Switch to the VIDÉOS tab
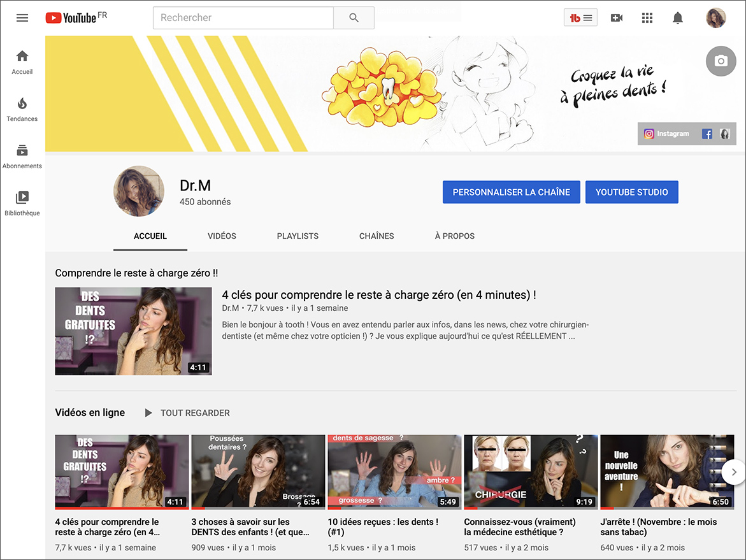Viewport: 746px width, 560px height. point(222,236)
